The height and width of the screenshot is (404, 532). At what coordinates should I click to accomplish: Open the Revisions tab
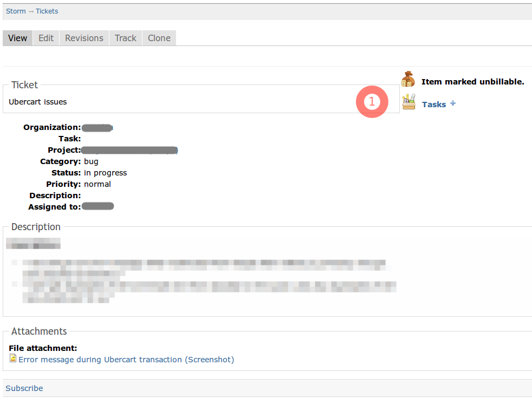tap(84, 38)
